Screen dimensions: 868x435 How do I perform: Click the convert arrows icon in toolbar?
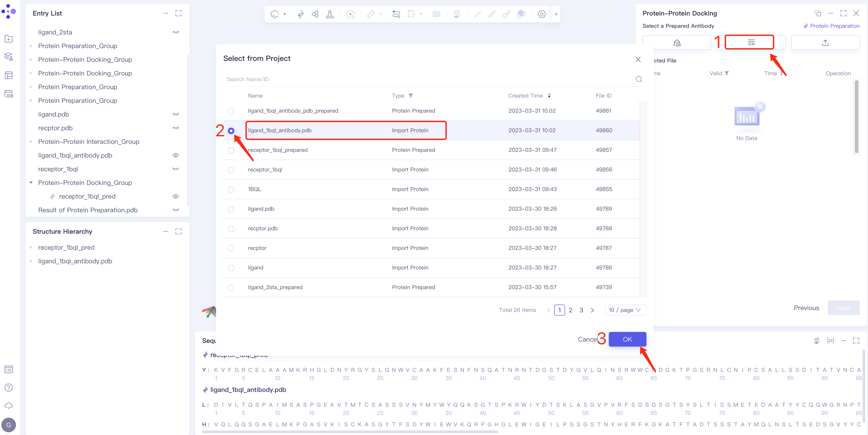click(457, 14)
